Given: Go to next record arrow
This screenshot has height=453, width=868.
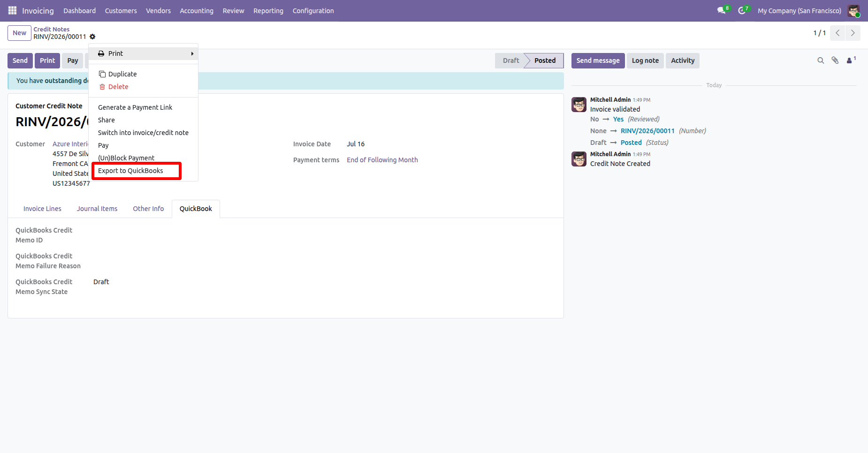Looking at the screenshot, I should [x=853, y=33].
